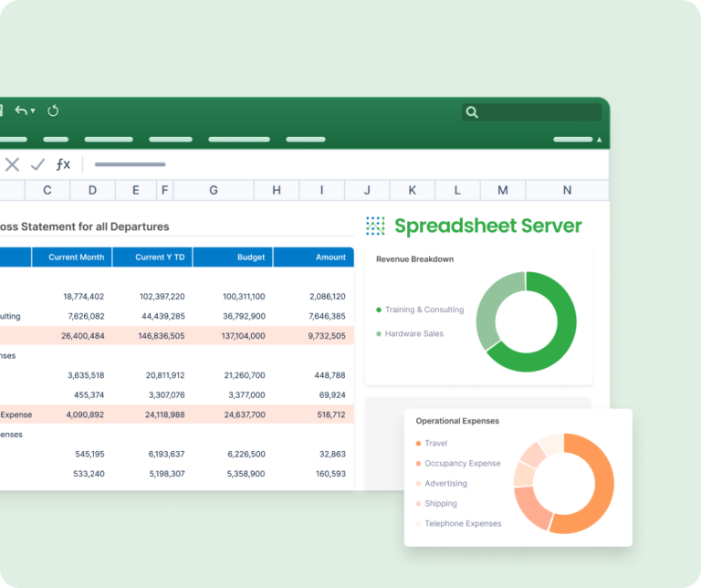Select the highlighted total 26,400,484
Screen dimensions: 701x588
(x=83, y=336)
